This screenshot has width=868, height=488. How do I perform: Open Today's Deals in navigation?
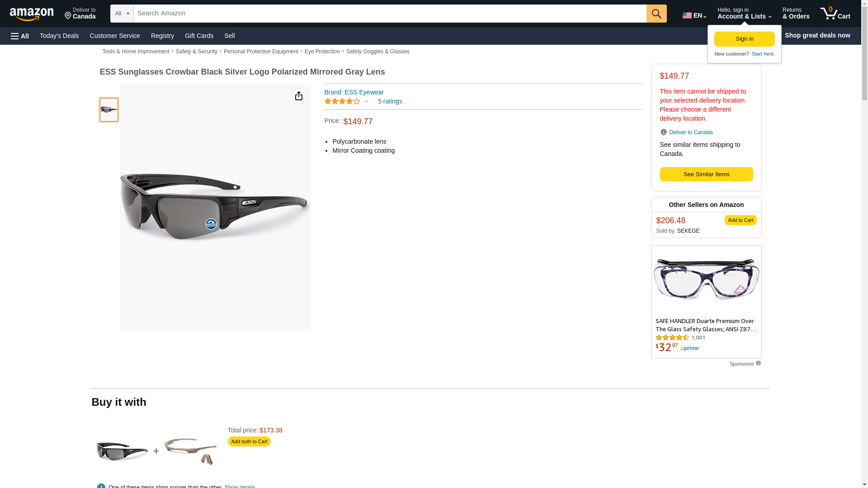click(x=59, y=36)
